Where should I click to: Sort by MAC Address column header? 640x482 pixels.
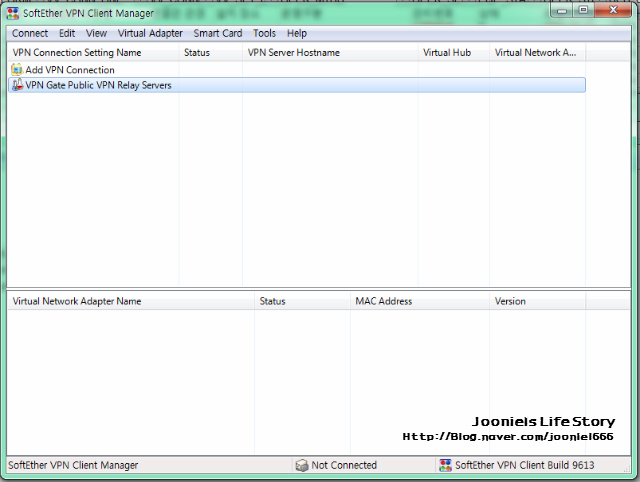pos(420,302)
